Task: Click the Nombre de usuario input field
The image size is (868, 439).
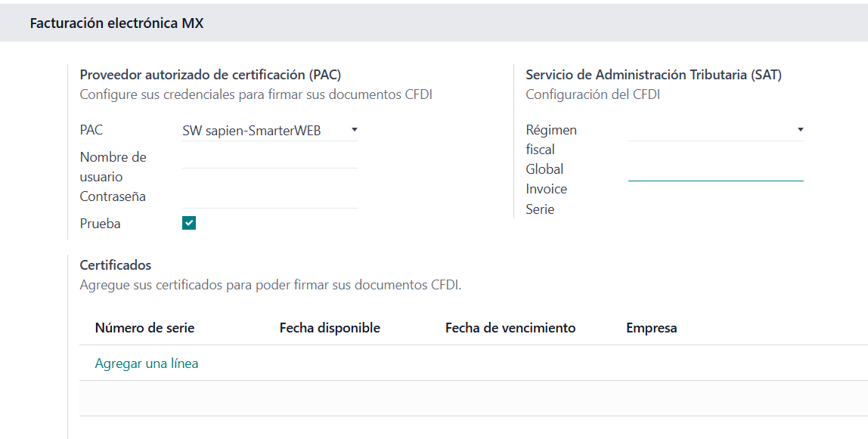Action: (x=269, y=158)
